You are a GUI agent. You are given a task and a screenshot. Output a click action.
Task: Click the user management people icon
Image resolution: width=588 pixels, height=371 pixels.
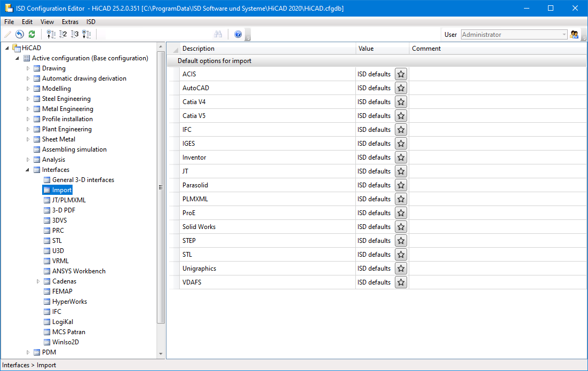click(x=574, y=34)
